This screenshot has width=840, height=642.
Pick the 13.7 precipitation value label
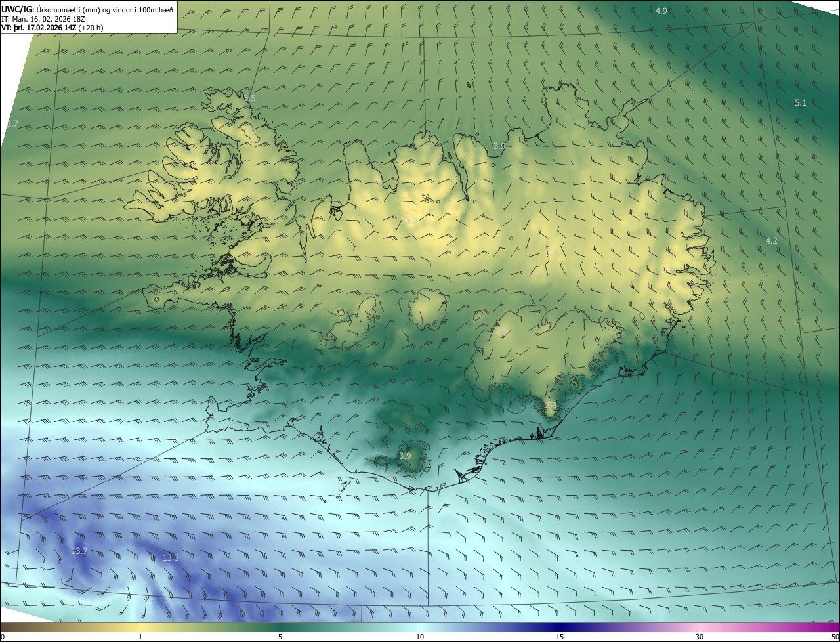click(79, 551)
